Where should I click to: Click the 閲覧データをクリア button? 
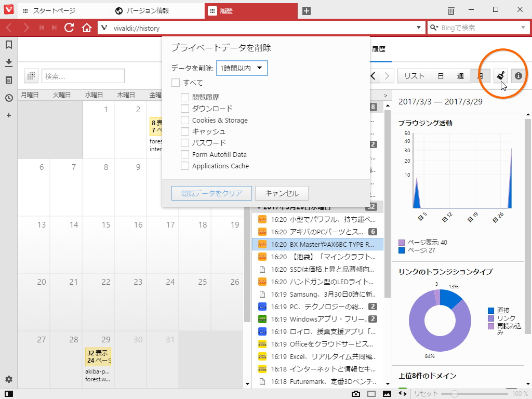[x=212, y=193]
